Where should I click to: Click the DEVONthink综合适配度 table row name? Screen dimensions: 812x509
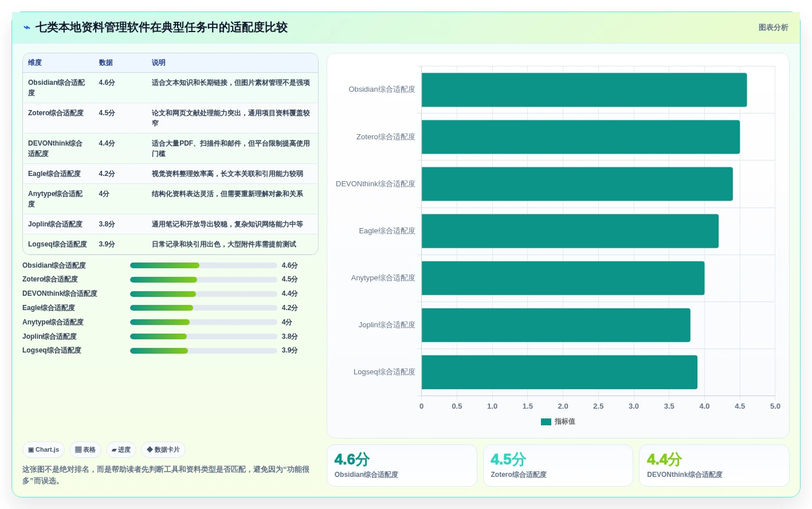56,148
